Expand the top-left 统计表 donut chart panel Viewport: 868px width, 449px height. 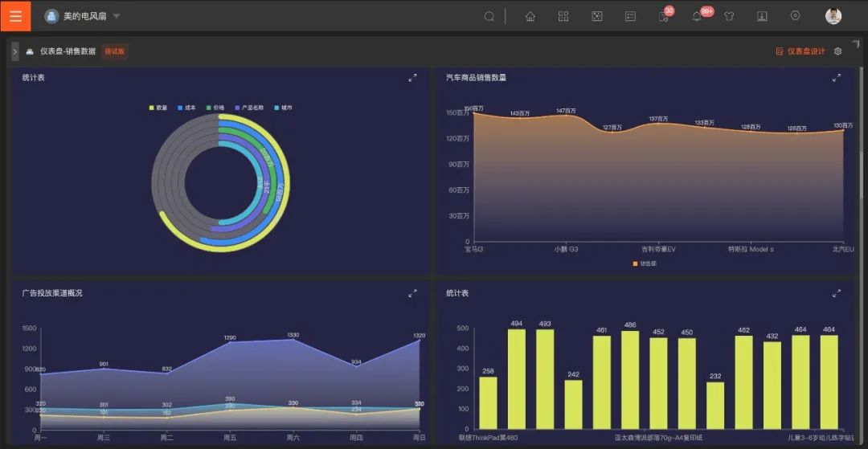412,78
